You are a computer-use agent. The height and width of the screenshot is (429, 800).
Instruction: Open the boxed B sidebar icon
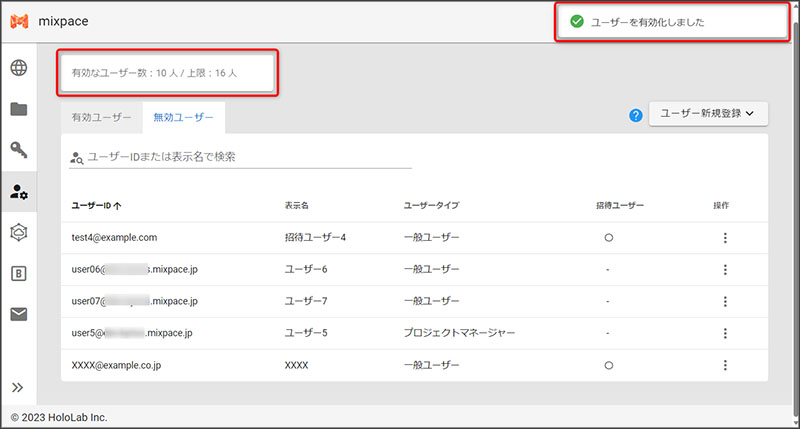coord(19,273)
